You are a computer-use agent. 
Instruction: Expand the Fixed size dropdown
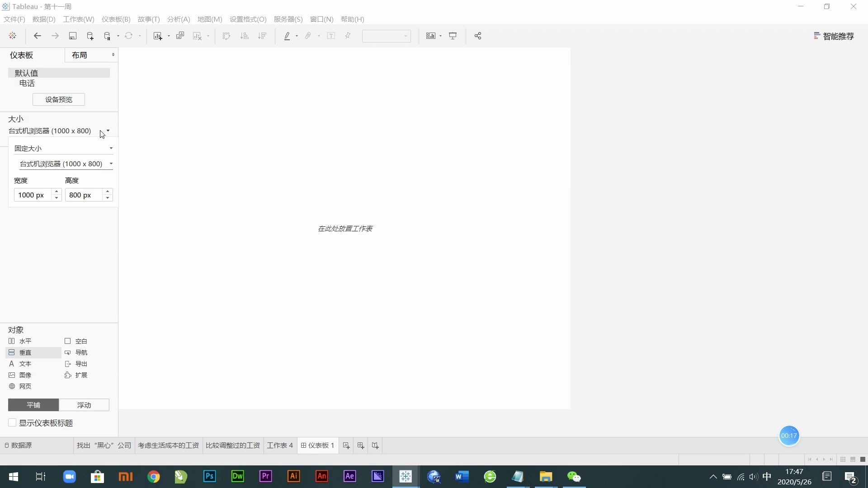pos(63,148)
